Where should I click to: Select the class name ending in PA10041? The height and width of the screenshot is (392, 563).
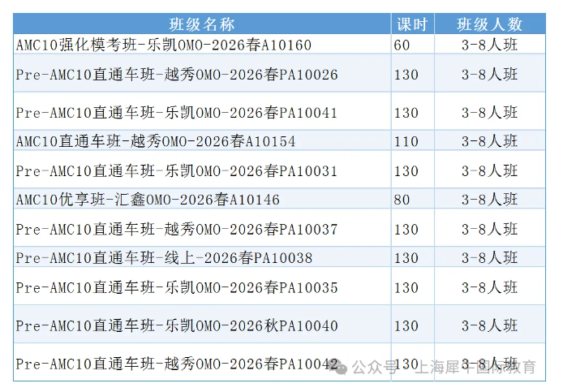(x=177, y=113)
